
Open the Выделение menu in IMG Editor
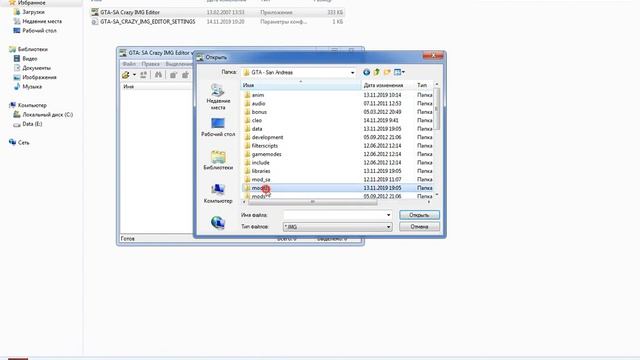click(x=179, y=64)
